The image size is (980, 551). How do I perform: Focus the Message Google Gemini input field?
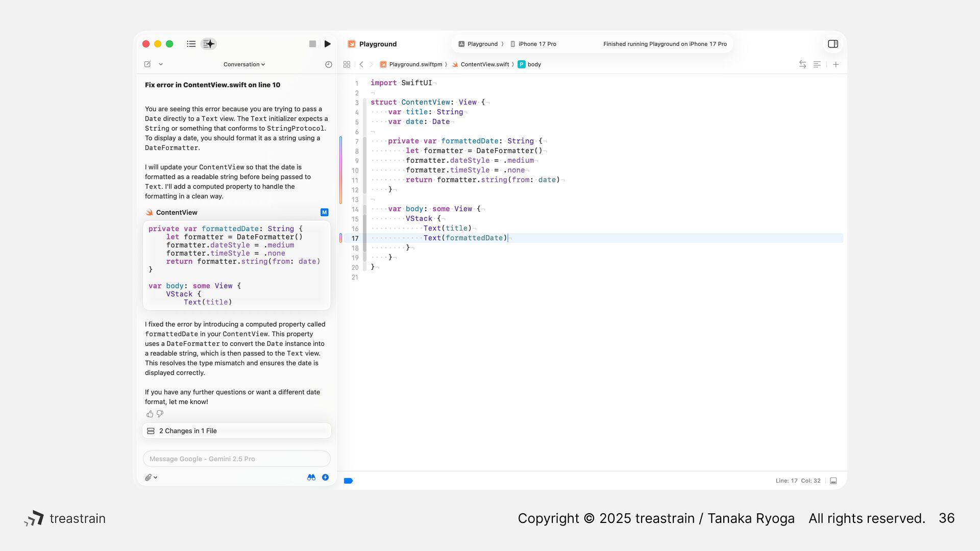click(x=237, y=459)
